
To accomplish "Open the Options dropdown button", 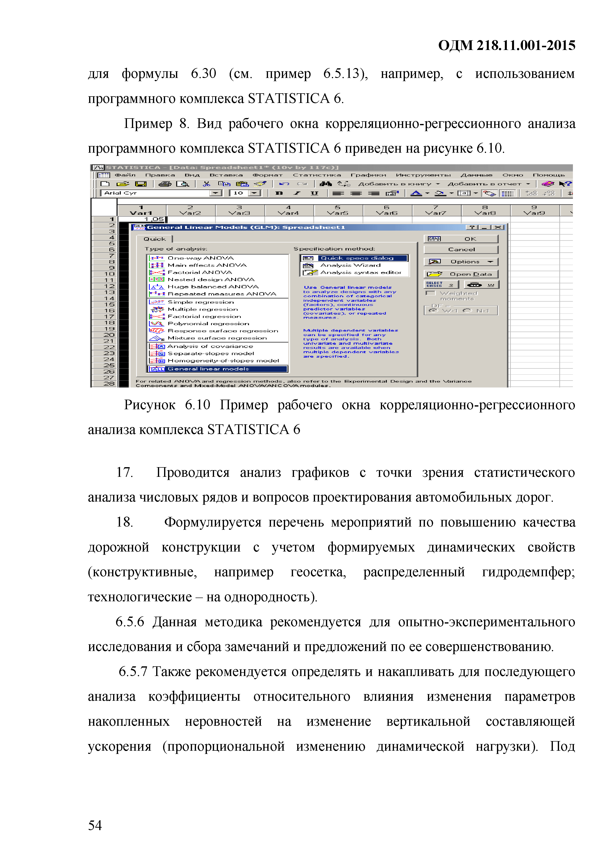I will click(x=461, y=262).
